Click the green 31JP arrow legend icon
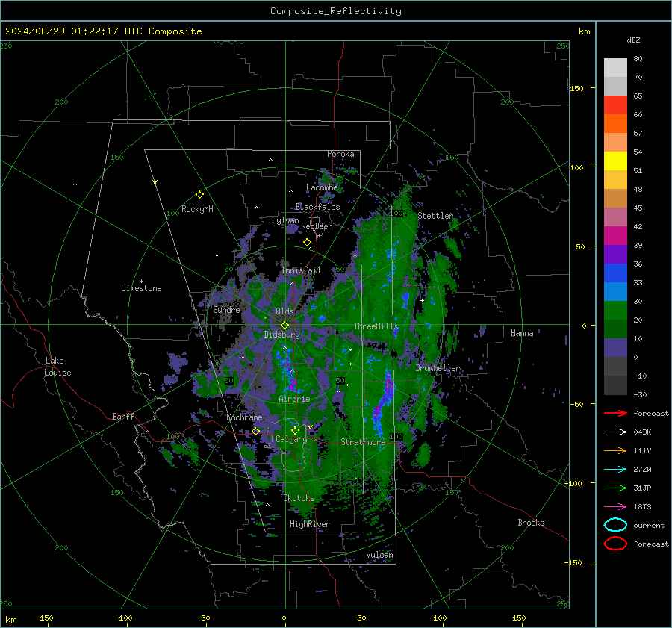Viewport: 672px width, 628px height. point(615,488)
